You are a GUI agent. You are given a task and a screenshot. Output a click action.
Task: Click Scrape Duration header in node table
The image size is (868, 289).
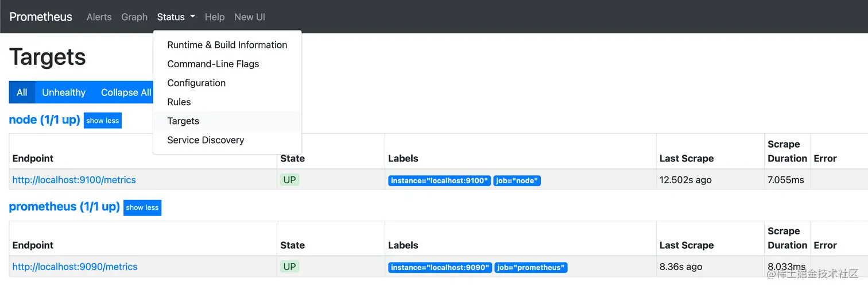pos(787,151)
